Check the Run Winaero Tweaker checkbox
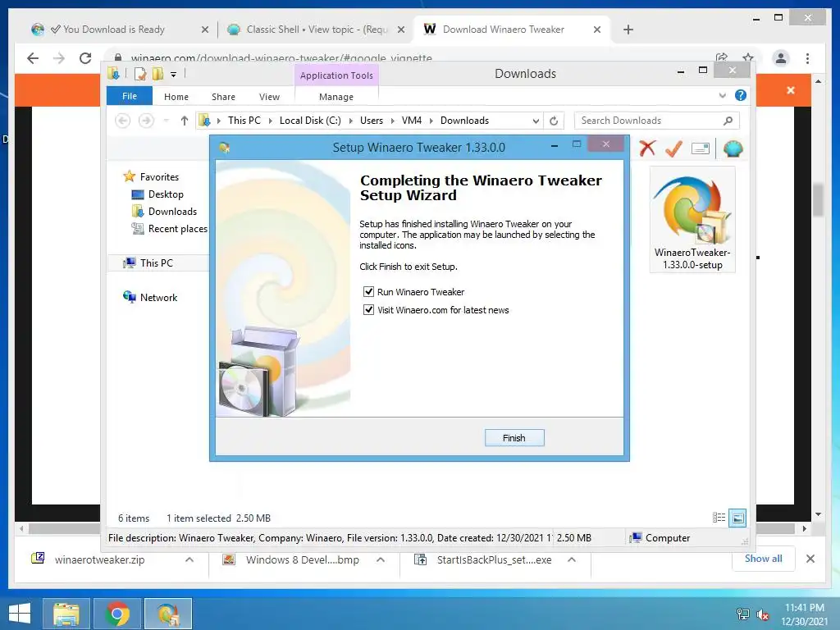 click(368, 291)
